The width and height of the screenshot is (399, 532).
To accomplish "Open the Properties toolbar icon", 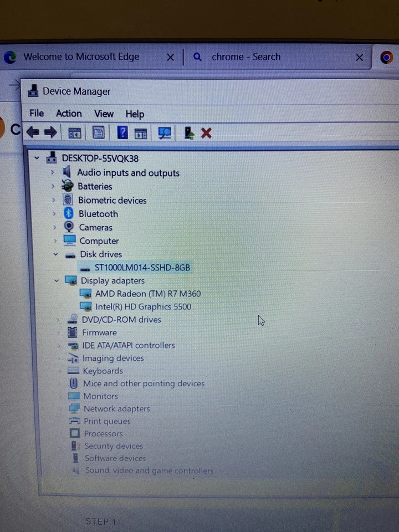I will (99, 132).
